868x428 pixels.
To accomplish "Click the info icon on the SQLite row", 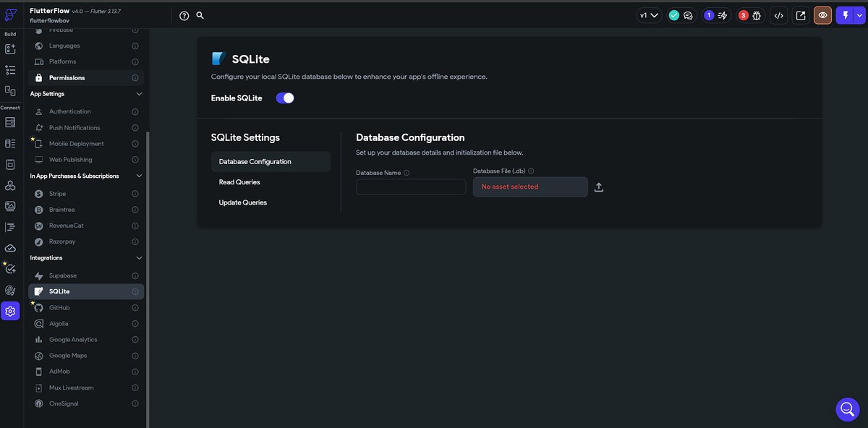I will point(135,291).
